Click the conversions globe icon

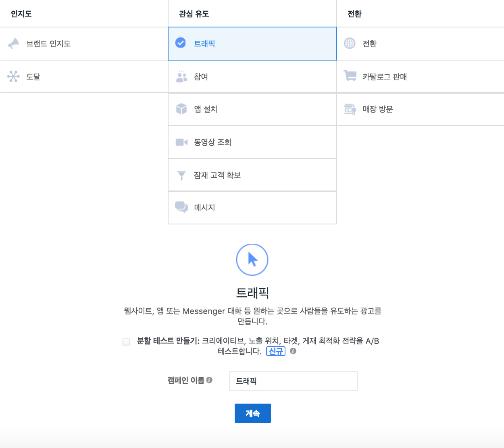(349, 44)
